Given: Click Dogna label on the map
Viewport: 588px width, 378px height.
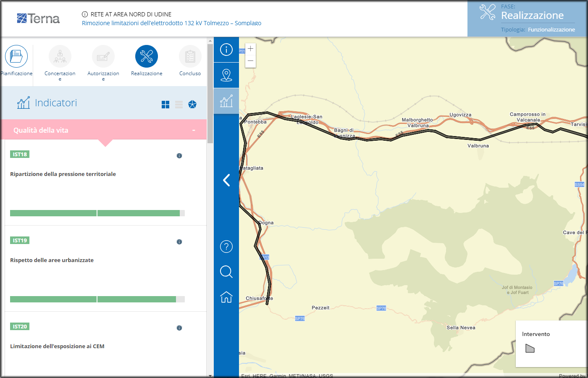Looking at the screenshot, I should pyautogui.click(x=266, y=223).
